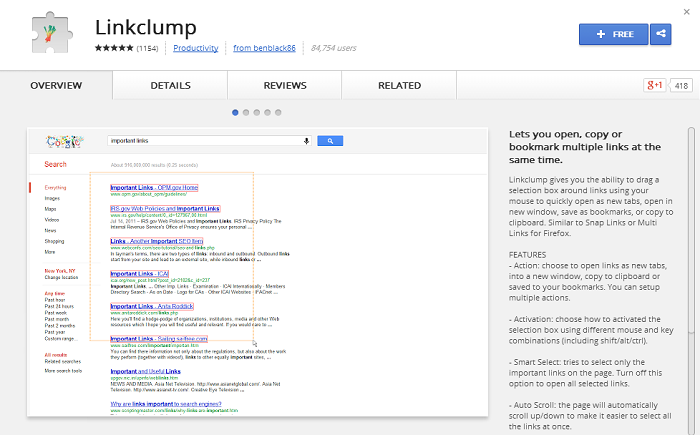Image resolution: width=700 pixels, height=435 pixels.
Task: Open the Productivity category link
Action: click(196, 48)
